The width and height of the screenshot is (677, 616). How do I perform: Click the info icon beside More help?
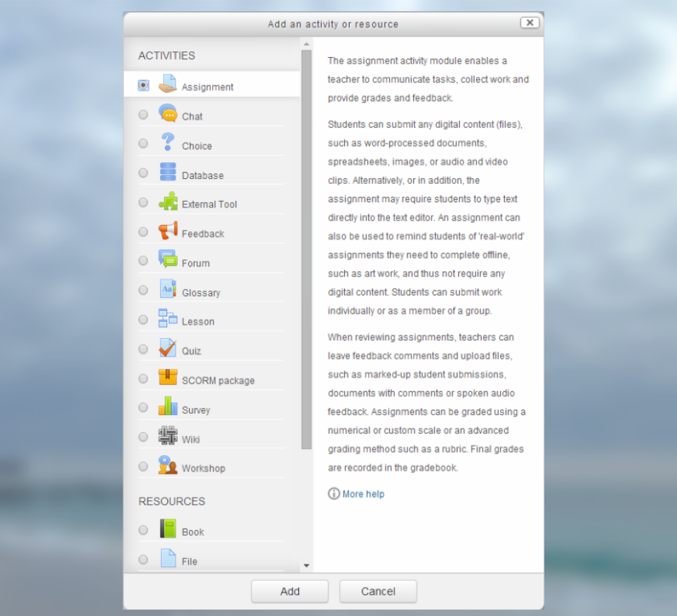click(334, 493)
